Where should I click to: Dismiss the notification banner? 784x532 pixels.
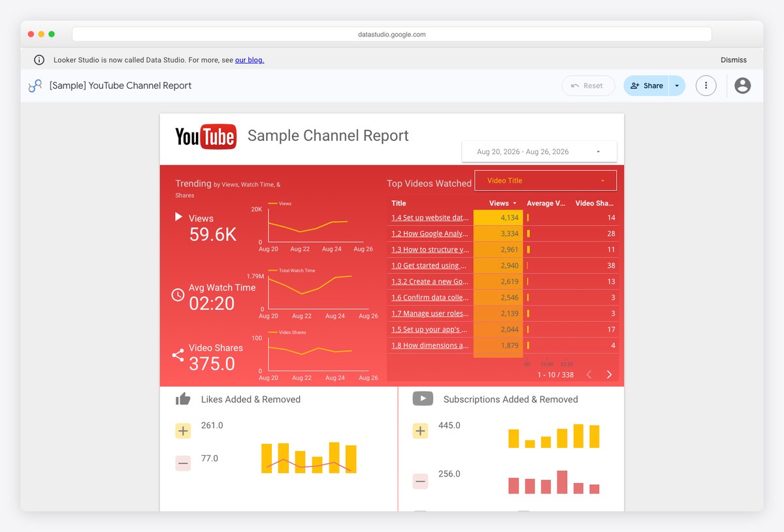[x=734, y=60]
